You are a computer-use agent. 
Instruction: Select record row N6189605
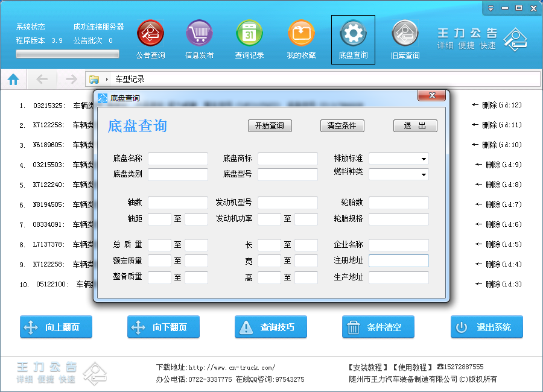(56, 145)
